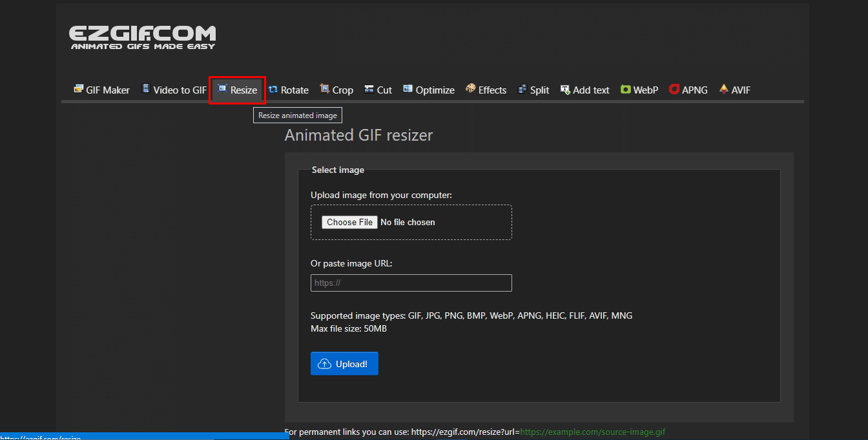This screenshot has height=440, width=868.
Task: Click the Choose File button
Action: coord(349,222)
